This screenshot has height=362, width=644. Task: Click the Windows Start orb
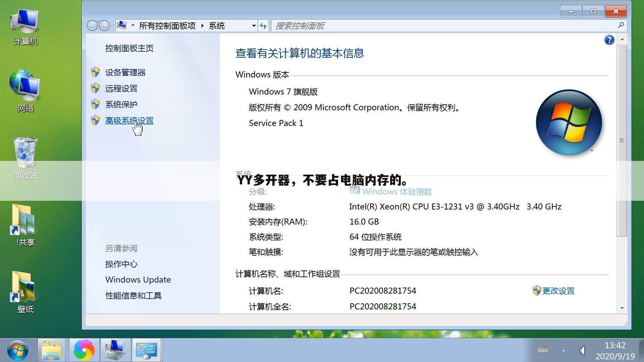[17, 350]
